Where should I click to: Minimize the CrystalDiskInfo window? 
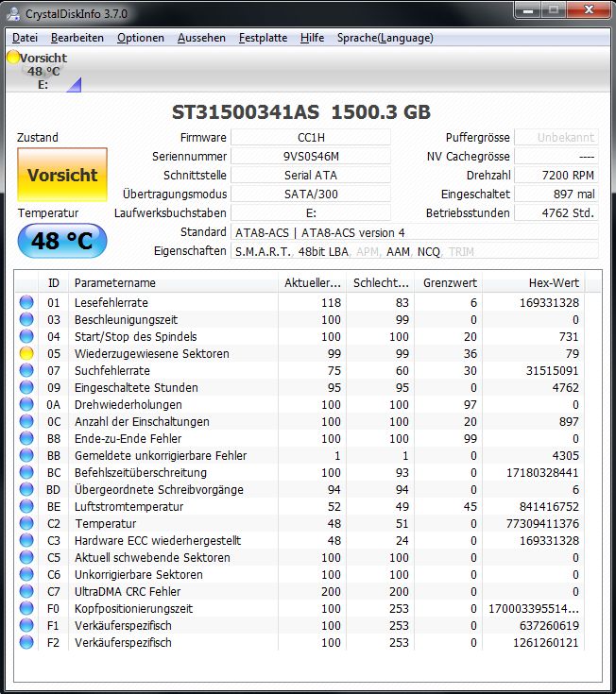point(528,10)
